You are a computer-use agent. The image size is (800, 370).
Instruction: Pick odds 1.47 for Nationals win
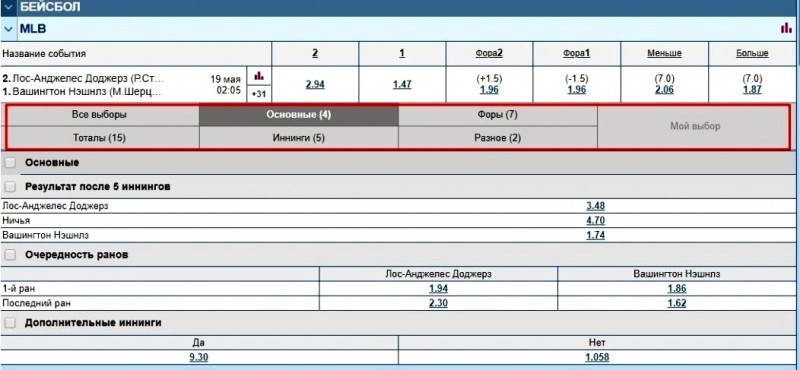[x=402, y=85]
